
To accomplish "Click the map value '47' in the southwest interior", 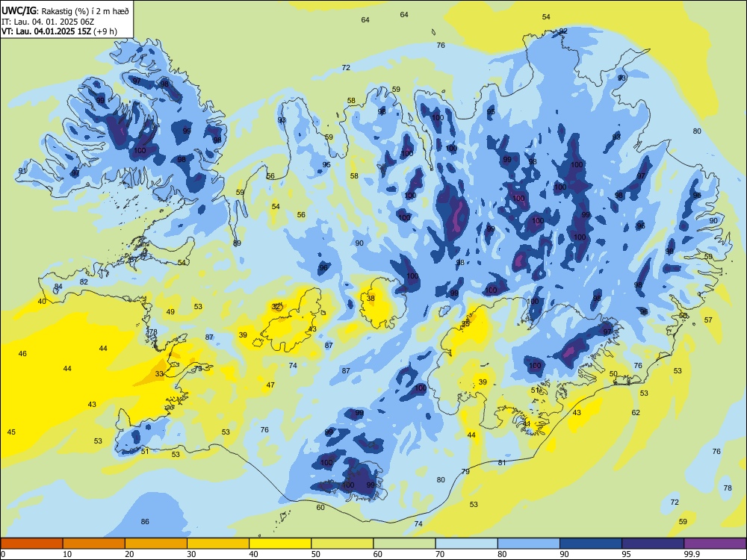I will 270,385.
